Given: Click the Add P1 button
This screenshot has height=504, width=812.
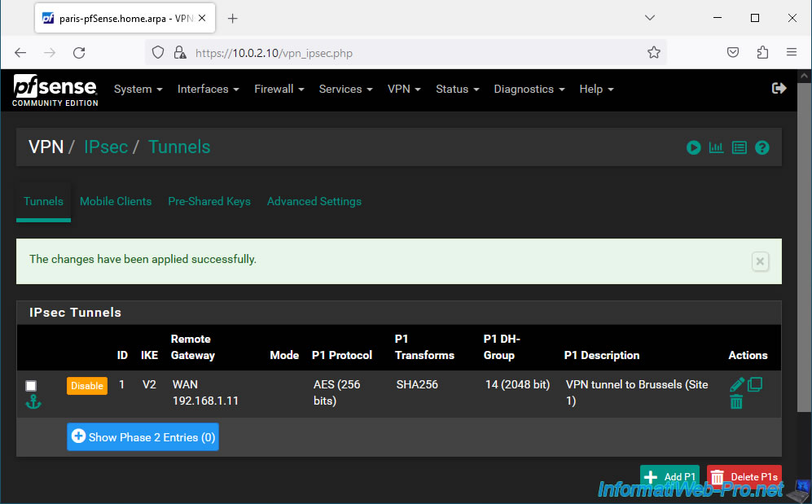Looking at the screenshot, I should point(669,476).
